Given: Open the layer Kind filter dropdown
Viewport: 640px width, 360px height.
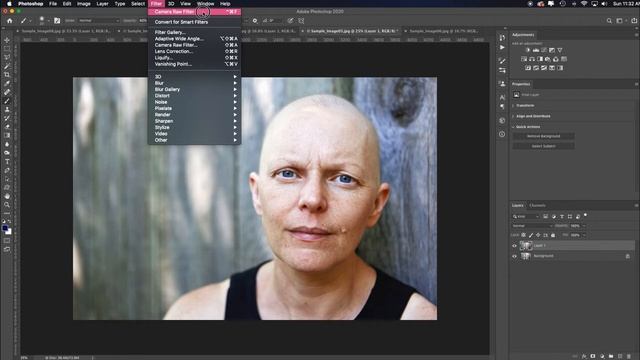Looking at the screenshot, I should (x=526, y=216).
